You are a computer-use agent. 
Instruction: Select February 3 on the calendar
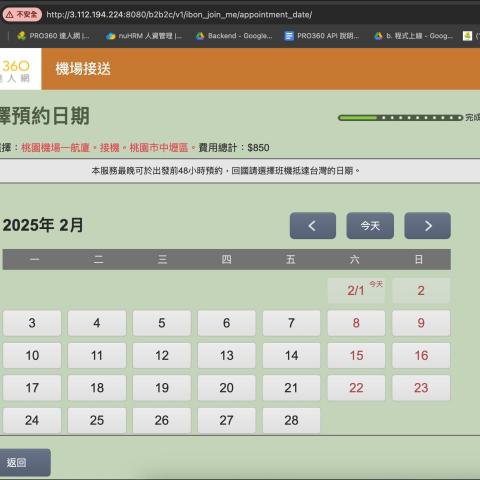pos(32,323)
